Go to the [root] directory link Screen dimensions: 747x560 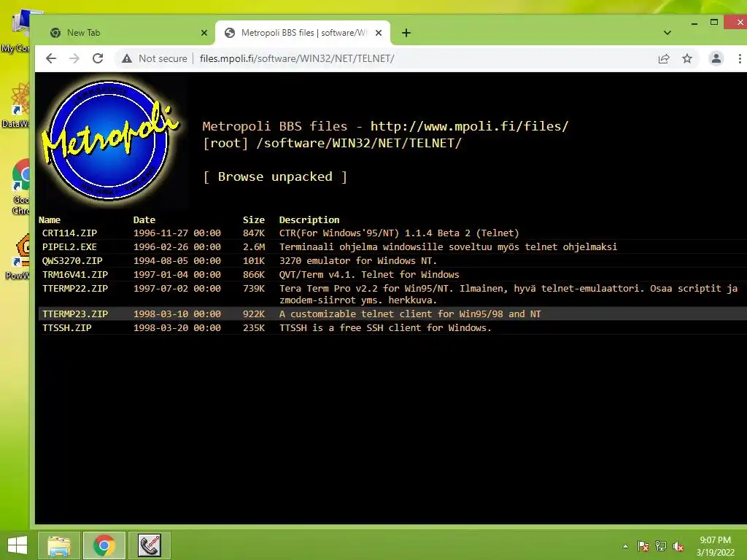point(225,144)
